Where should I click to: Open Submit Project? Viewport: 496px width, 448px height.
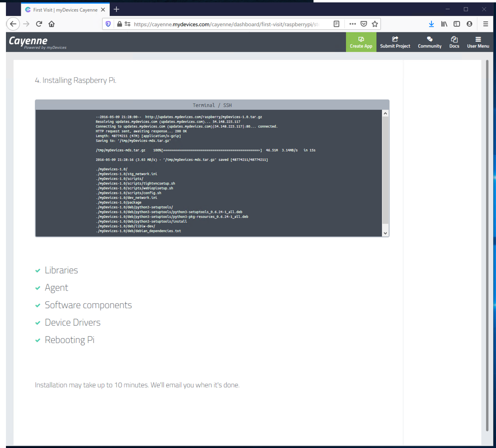395,42
